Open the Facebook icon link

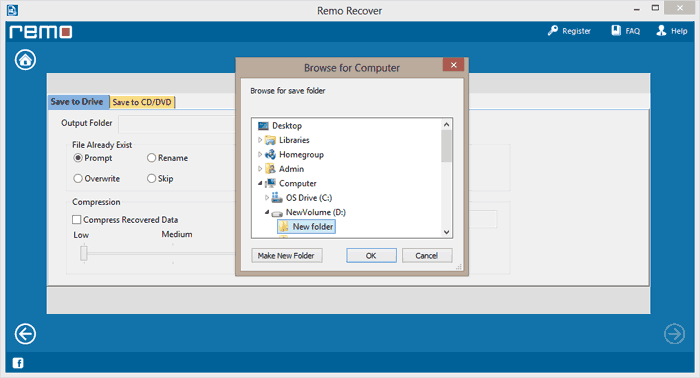pyautogui.click(x=18, y=363)
